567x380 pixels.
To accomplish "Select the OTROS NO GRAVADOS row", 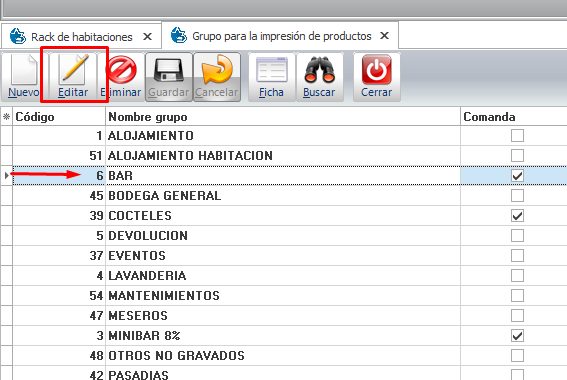I will click(283, 356).
